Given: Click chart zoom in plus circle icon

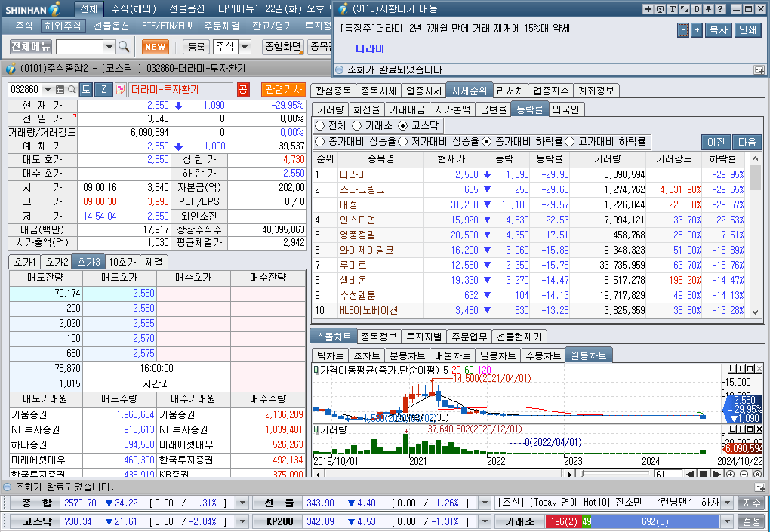Looking at the screenshot, I should click(730, 474).
